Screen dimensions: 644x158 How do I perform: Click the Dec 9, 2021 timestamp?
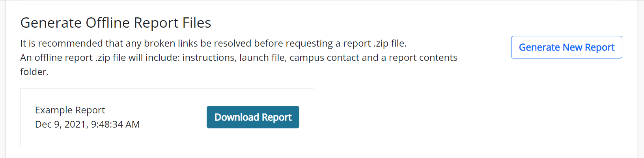click(87, 124)
